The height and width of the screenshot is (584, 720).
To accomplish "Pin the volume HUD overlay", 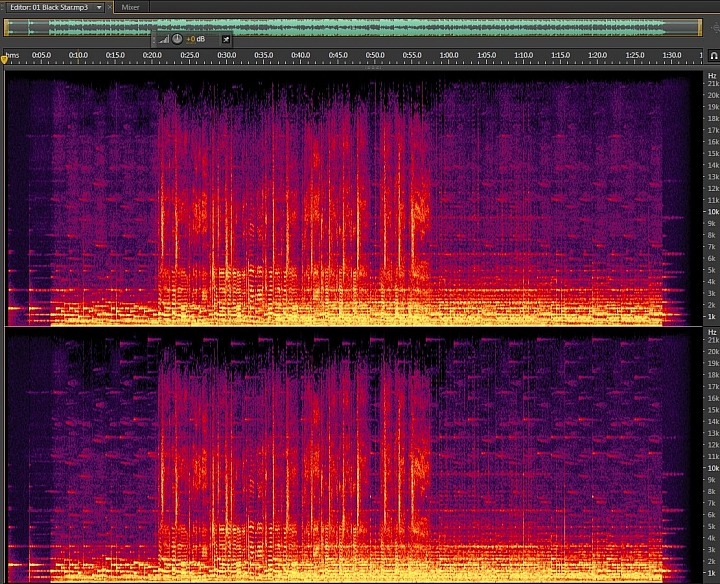I will point(226,39).
